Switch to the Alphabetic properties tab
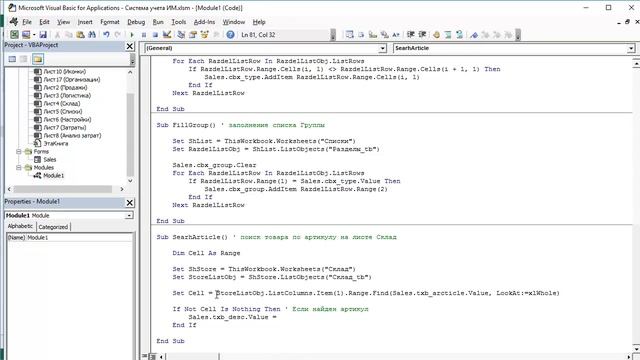Screen dimensions: 640x360 [x=20, y=226]
